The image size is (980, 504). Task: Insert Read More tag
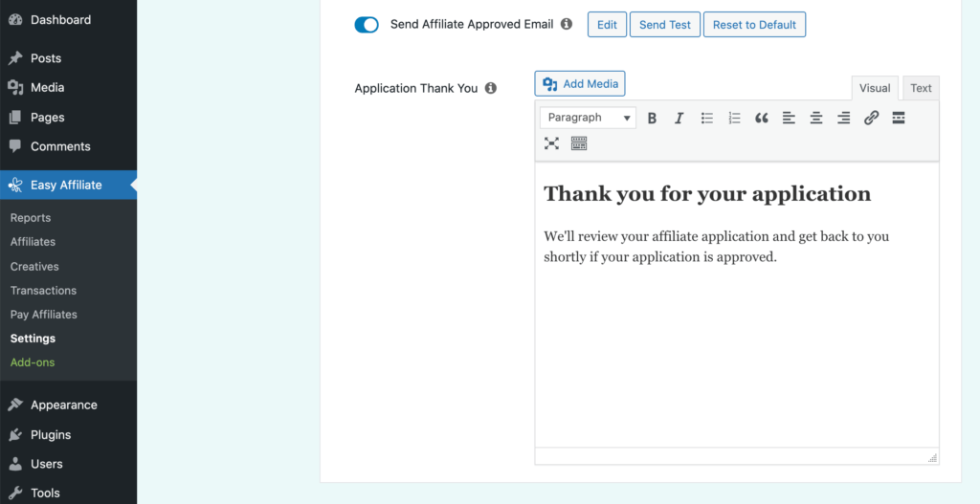point(898,118)
